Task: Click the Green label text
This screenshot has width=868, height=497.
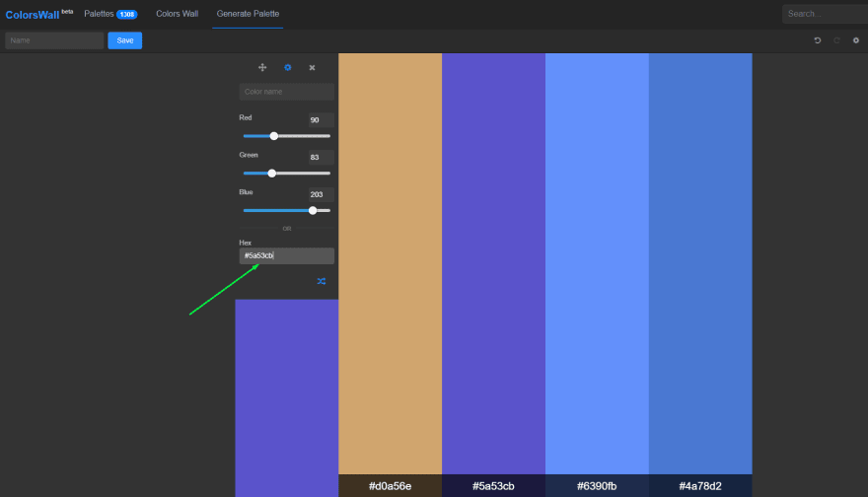Action: pyautogui.click(x=249, y=155)
